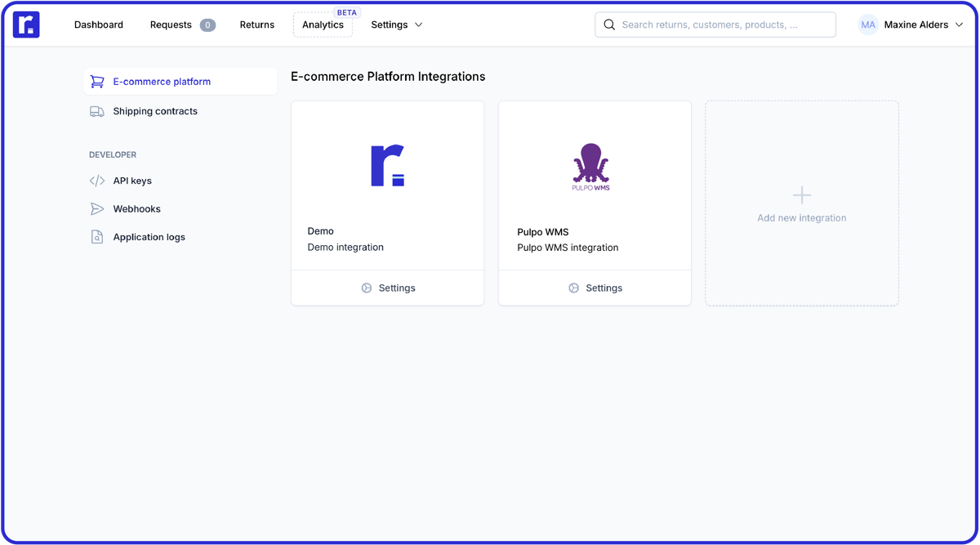Open the Settings navigation dropdown
The height and width of the screenshot is (545, 980).
tap(396, 25)
